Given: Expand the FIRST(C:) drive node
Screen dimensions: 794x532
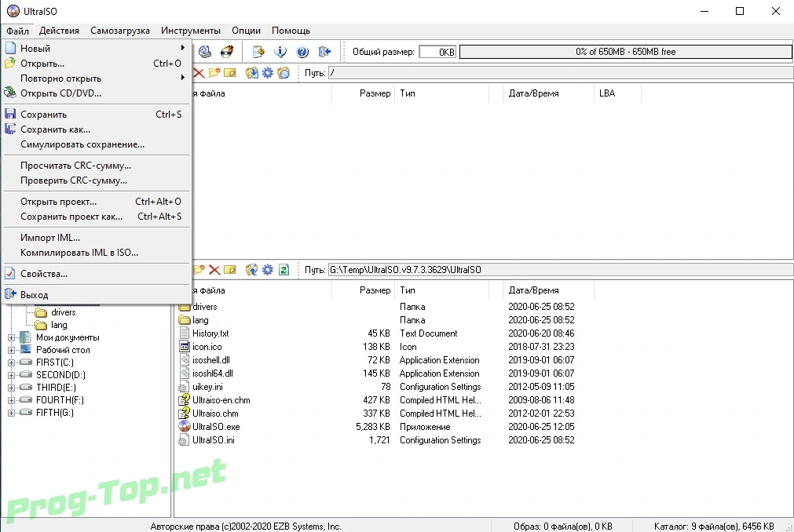Looking at the screenshot, I should click(x=11, y=362).
